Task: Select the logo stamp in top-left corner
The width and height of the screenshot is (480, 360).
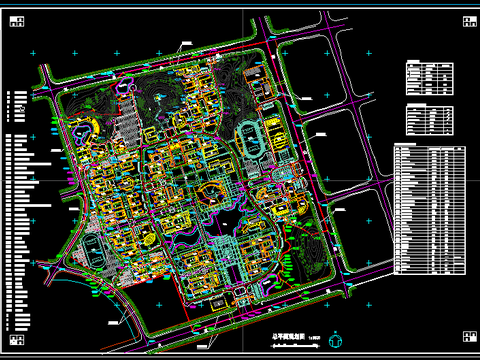Action: [x=17, y=22]
